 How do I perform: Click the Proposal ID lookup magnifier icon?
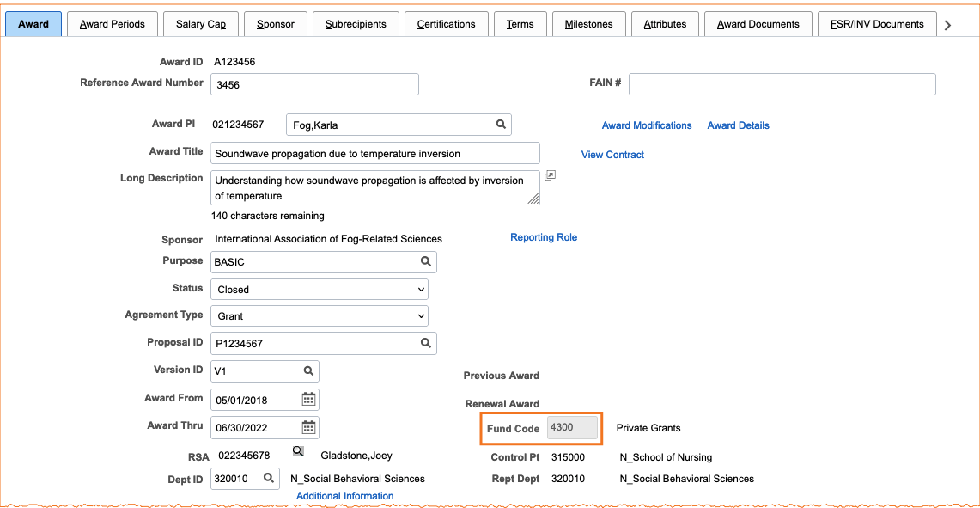click(x=425, y=343)
